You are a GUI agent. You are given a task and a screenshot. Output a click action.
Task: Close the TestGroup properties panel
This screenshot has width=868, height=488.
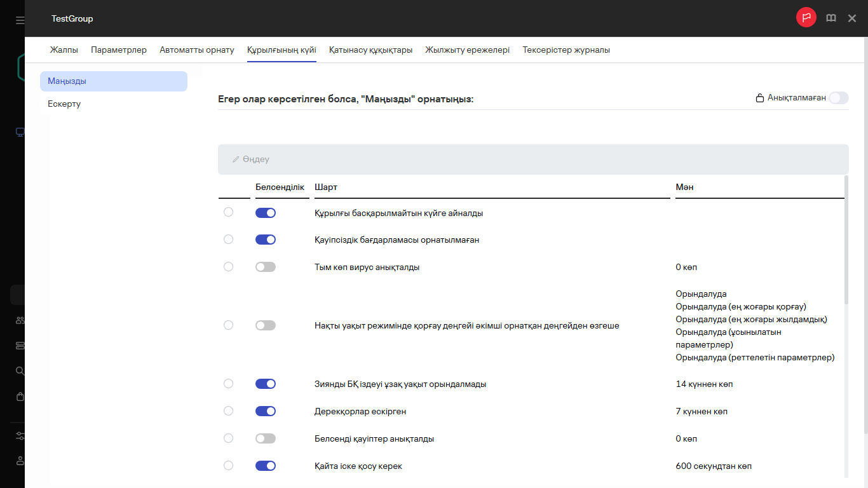pyautogui.click(x=852, y=18)
